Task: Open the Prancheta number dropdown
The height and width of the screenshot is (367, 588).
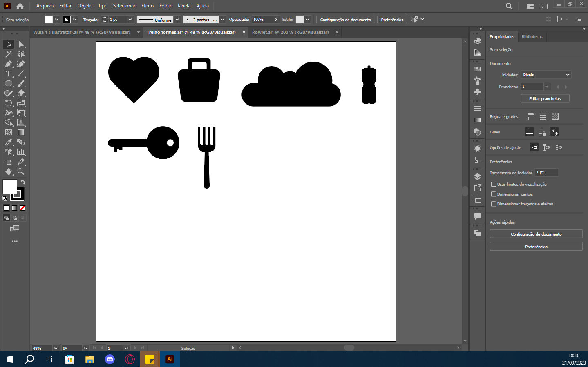Action: [547, 87]
